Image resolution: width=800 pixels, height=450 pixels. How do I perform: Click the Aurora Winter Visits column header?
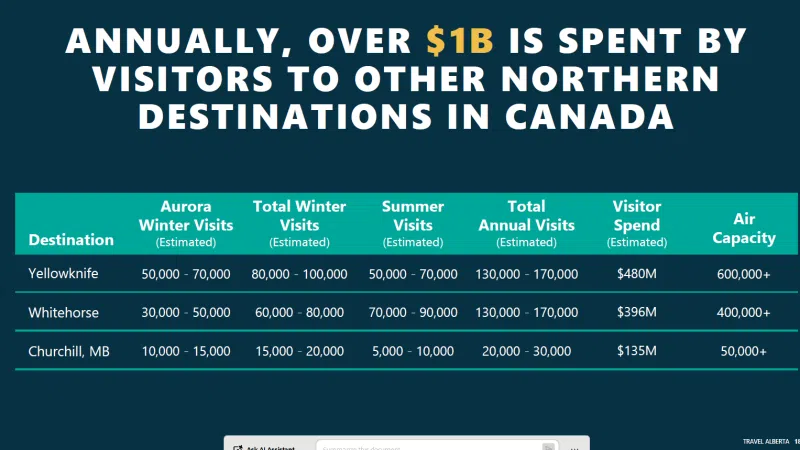tap(185, 222)
